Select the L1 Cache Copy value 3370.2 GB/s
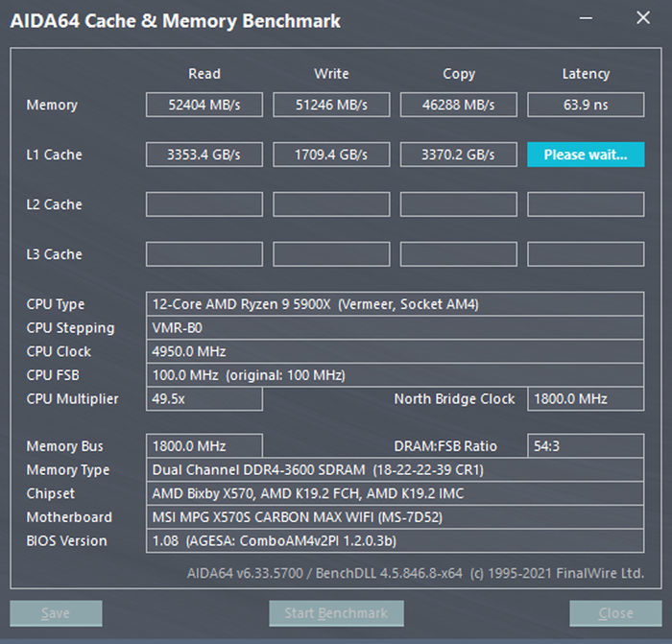 tap(459, 155)
